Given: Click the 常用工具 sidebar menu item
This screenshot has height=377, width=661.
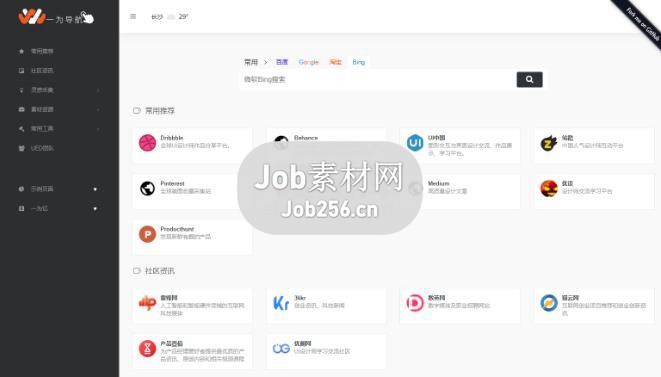Looking at the screenshot, I should click(x=42, y=129).
